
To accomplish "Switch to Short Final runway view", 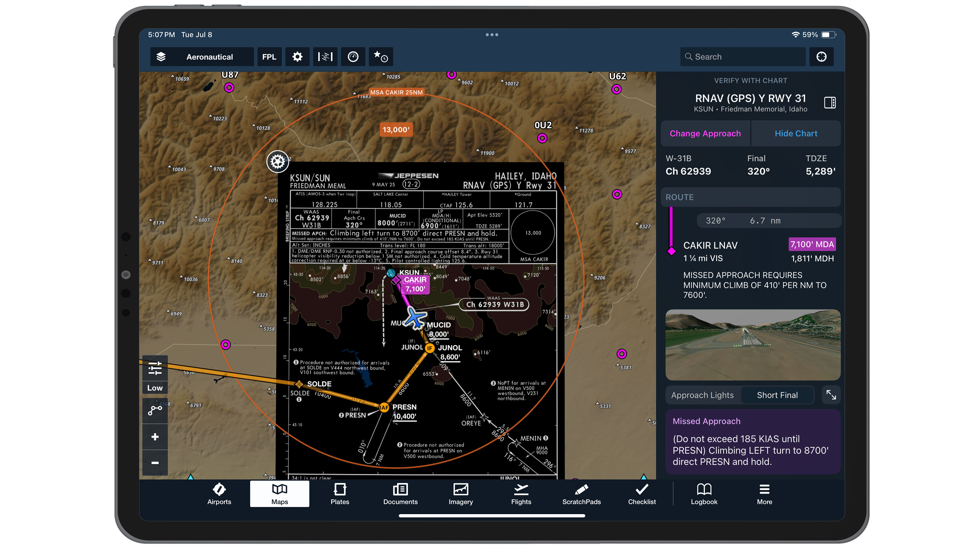I will 777,395.
